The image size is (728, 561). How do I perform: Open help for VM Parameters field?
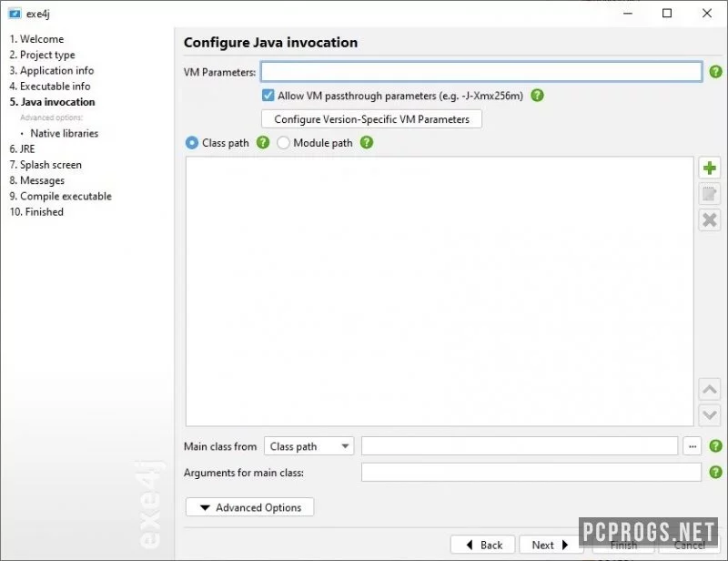click(715, 72)
